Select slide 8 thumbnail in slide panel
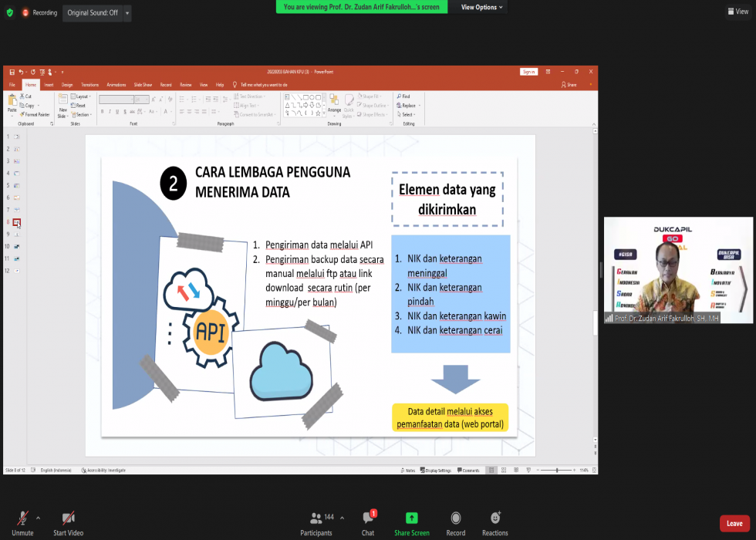This screenshot has height=540, width=756. pos(16,223)
